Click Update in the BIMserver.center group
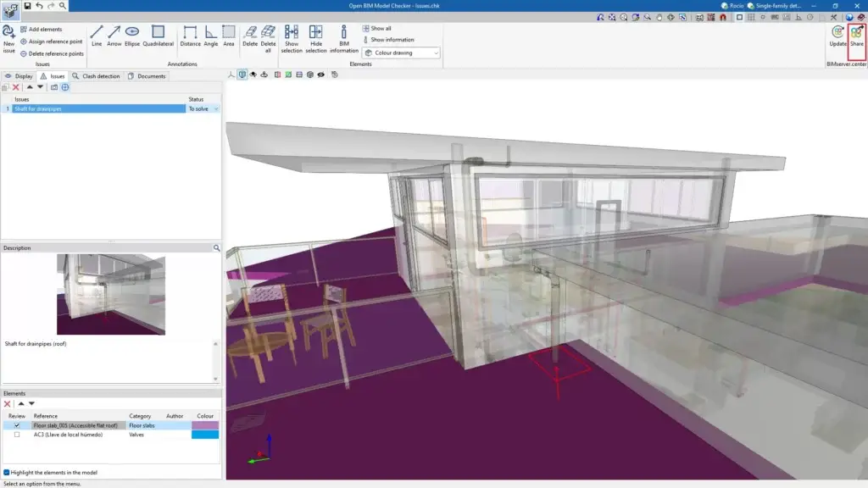Screen dimensions: 868x488 [x=837, y=34]
